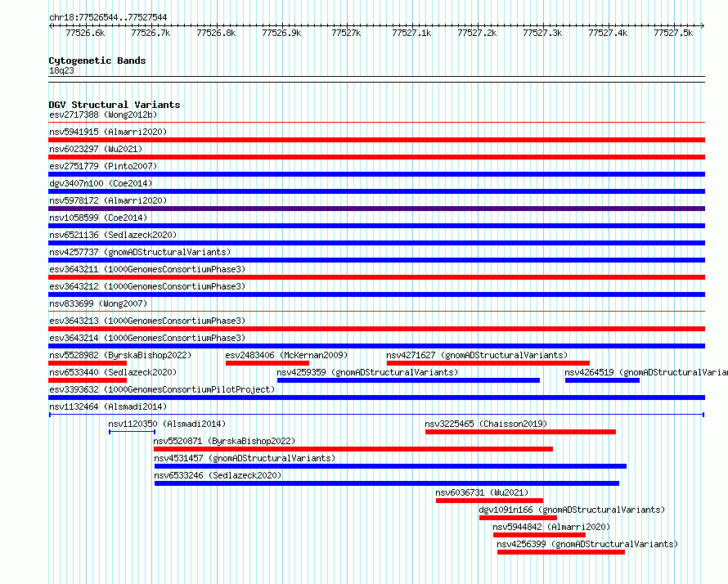The height and width of the screenshot is (584, 728).
Task: Click the red bar under nsv5520871
Action: point(353,449)
